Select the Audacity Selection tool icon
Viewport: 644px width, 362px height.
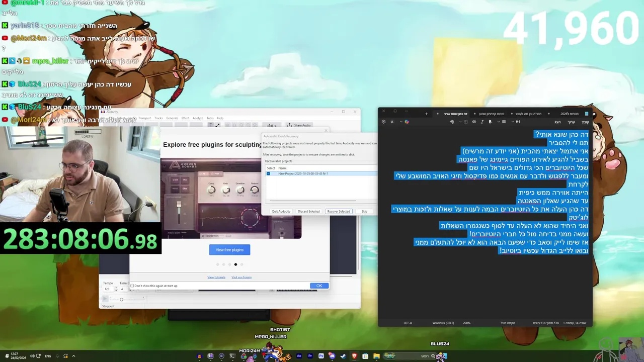point(210,125)
